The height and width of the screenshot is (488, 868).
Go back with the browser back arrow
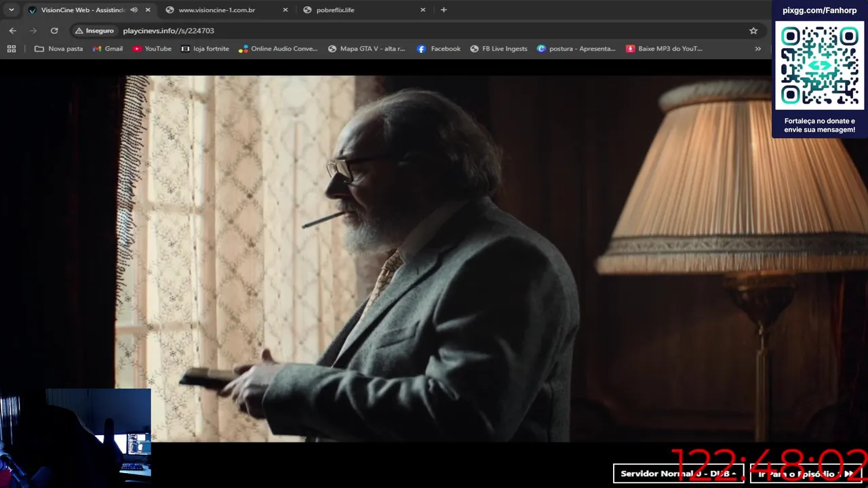(12, 30)
